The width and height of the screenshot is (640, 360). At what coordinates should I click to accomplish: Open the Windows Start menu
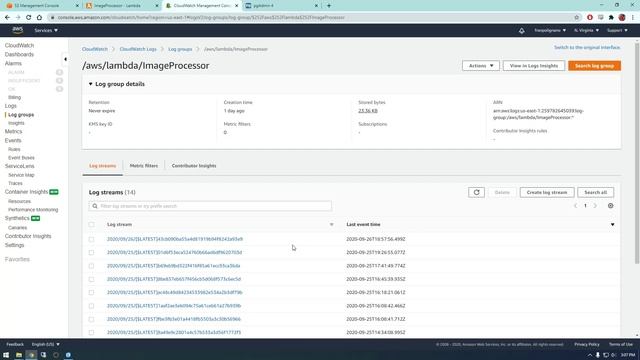click(x=6, y=355)
